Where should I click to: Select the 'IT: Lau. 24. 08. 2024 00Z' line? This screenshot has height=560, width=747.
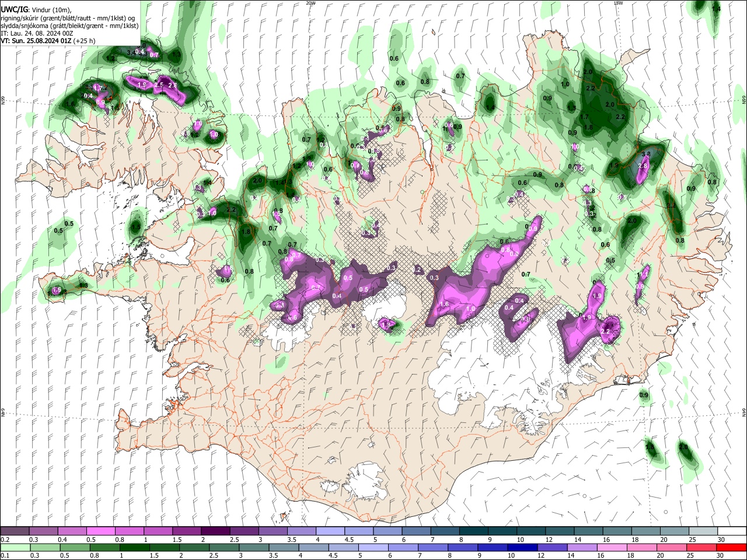[37, 33]
